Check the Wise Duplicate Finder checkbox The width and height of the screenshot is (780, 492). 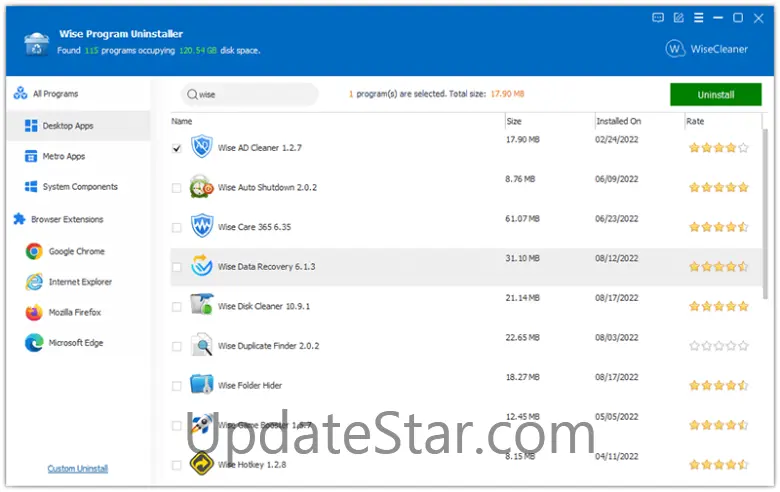click(177, 346)
